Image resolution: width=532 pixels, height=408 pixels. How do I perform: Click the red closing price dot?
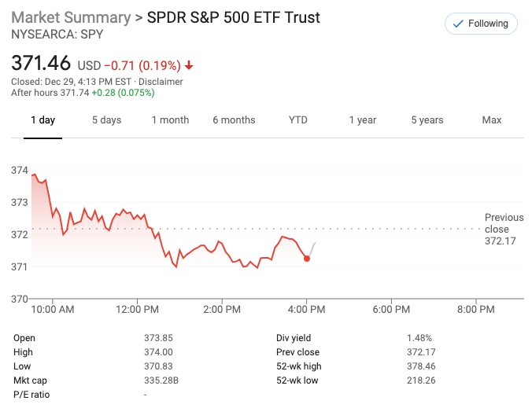(x=307, y=259)
